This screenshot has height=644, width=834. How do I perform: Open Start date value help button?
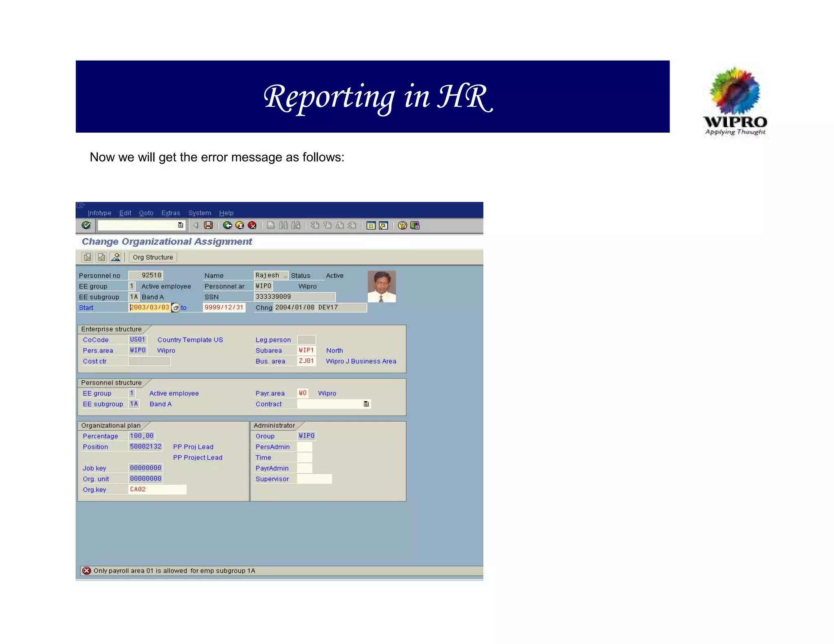pos(176,308)
